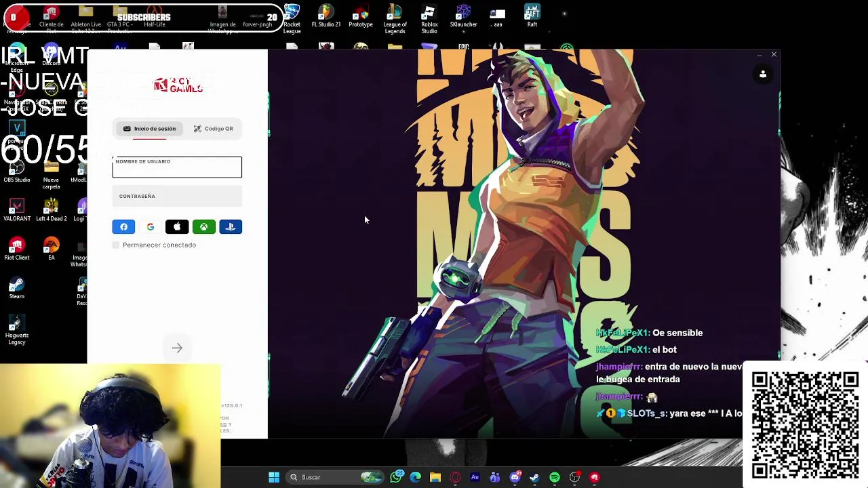
Task: Open Prototype desktop shortcut
Action: tap(361, 16)
